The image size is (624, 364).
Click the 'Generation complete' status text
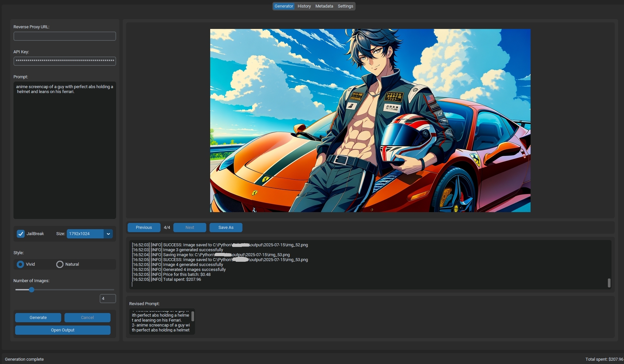24,359
